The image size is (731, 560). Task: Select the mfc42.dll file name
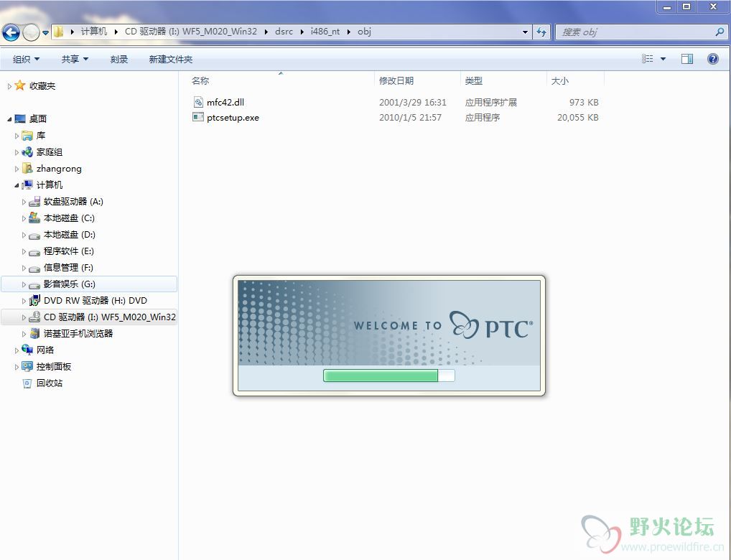pyautogui.click(x=225, y=102)
